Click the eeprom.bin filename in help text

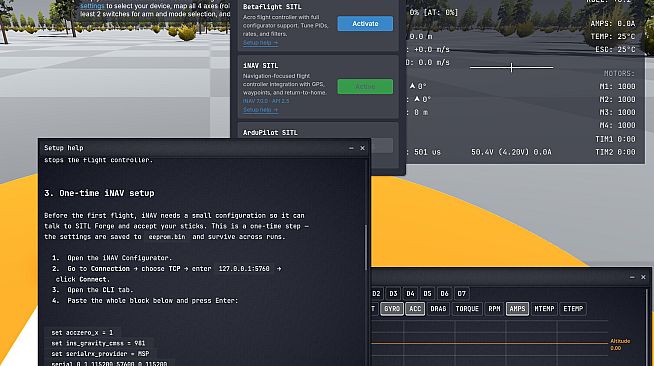[x=168, y=237]
